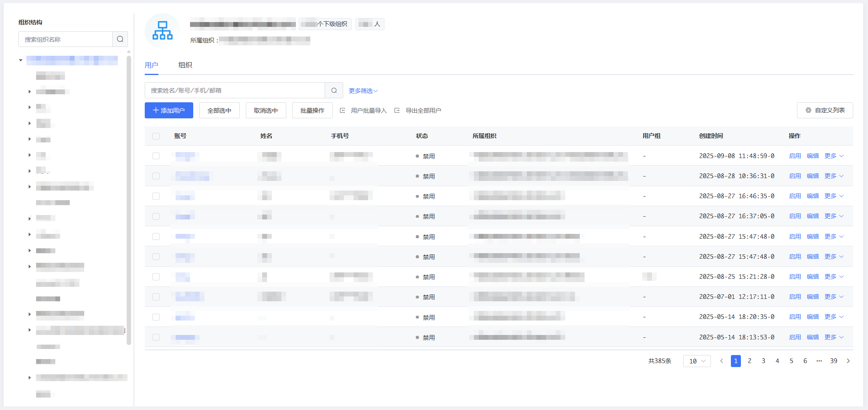Image resolution: width=868 pixels, height=410 pixels.
Task: Open the page size dropdown showing 10
Action: [x=697, y=361]
